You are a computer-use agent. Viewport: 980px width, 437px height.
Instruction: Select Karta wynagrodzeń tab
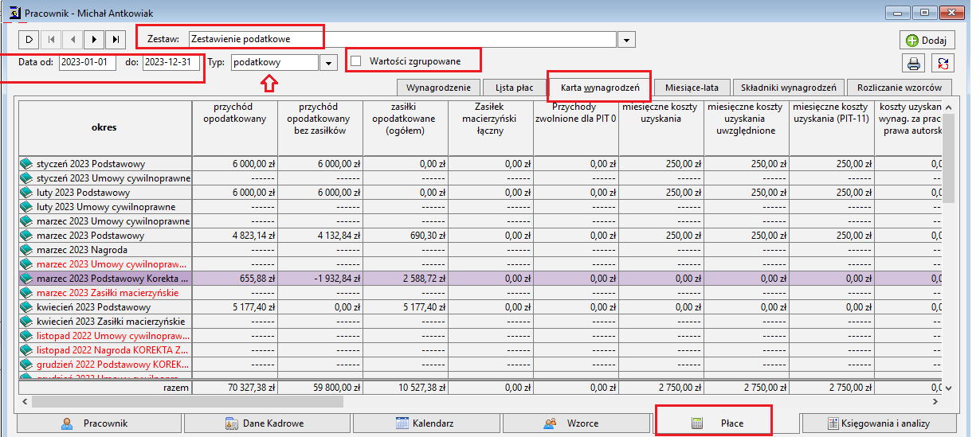pyautogui.click(x=599, y=86)
